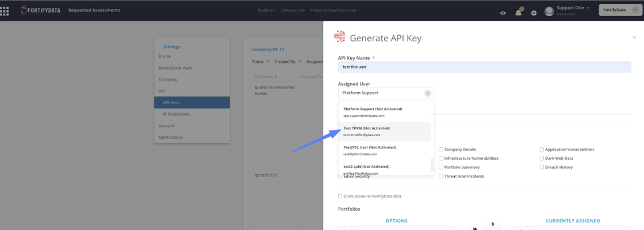Click the user avatar icon
The image size is (644, 230).
(x=549, y=11)
